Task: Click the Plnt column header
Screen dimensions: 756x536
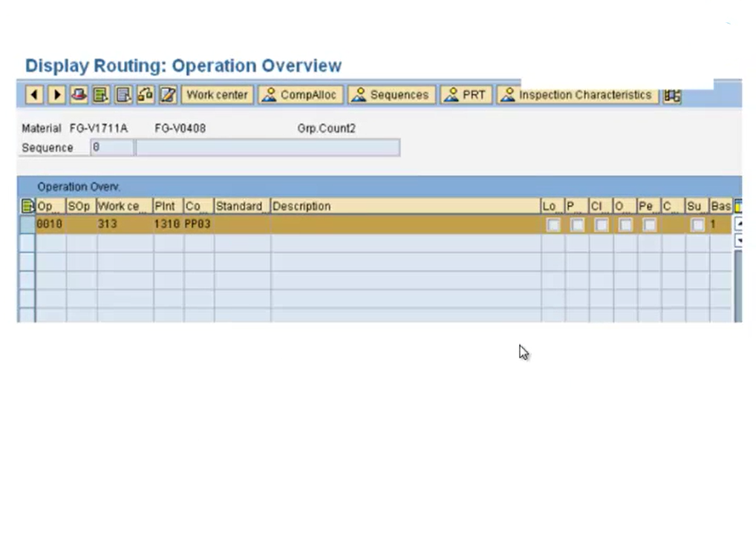Action: (x=169, y=206)
